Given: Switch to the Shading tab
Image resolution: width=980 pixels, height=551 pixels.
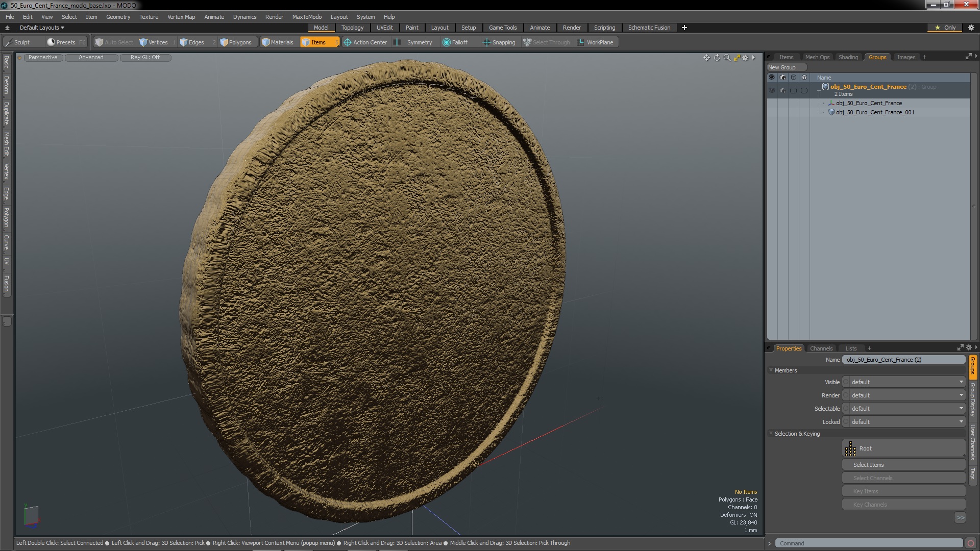Looking at the screenshot, I should pyautogui.click(x=848, y=57).
